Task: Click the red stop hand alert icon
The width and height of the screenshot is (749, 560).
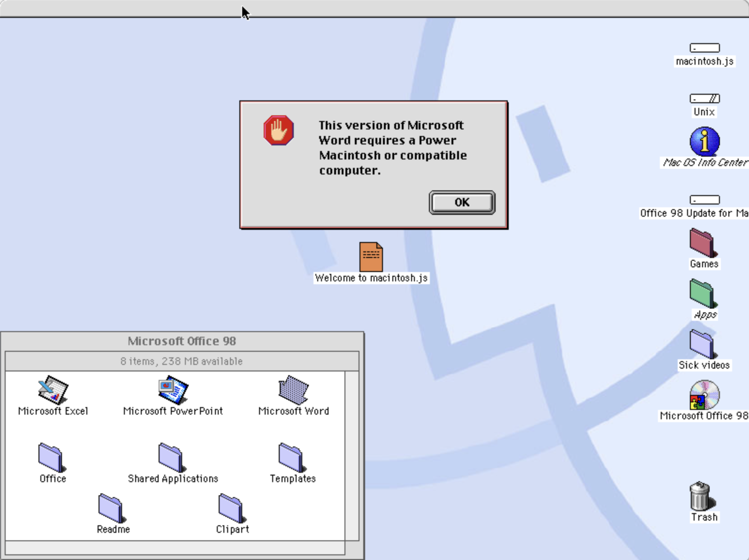Action: click(279, 130)
